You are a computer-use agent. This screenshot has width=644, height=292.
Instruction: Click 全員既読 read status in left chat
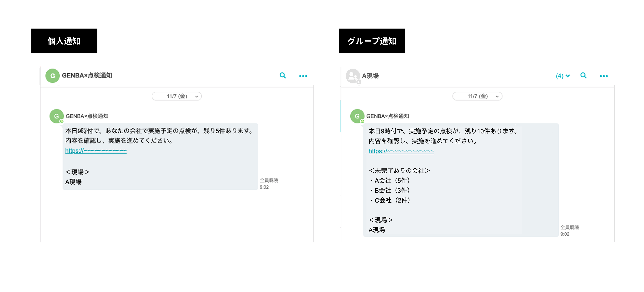coord(269,180)
